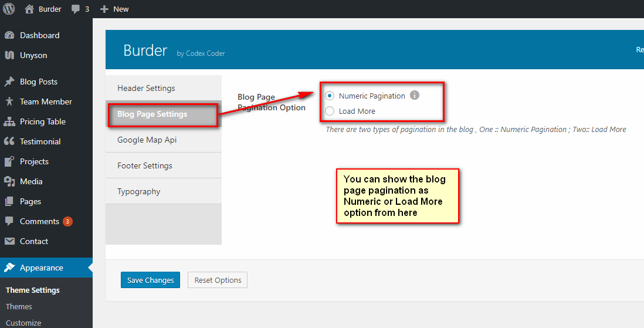Click the Projects edit icon

tap(9, 161)
